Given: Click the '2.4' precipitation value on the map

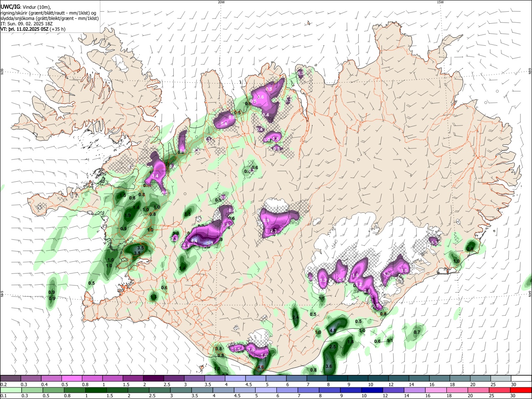Looking at the screenshot, I should [296, 318].
